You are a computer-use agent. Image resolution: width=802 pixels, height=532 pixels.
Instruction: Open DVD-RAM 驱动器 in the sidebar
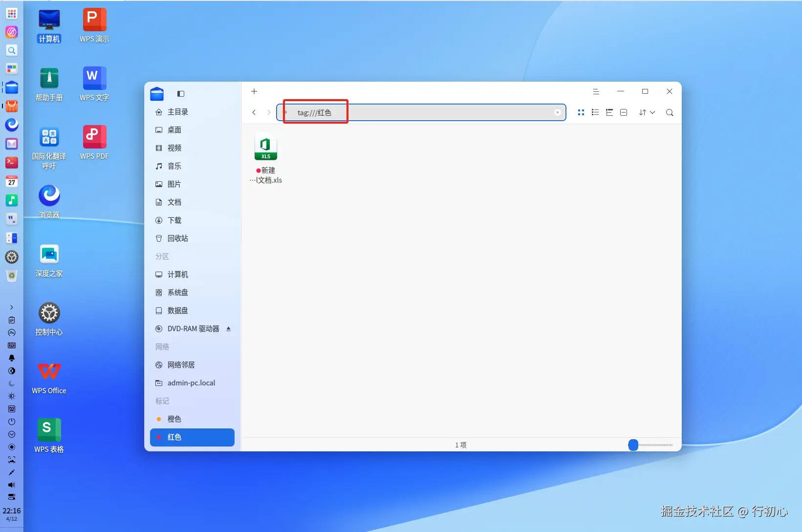click(192, 329)
